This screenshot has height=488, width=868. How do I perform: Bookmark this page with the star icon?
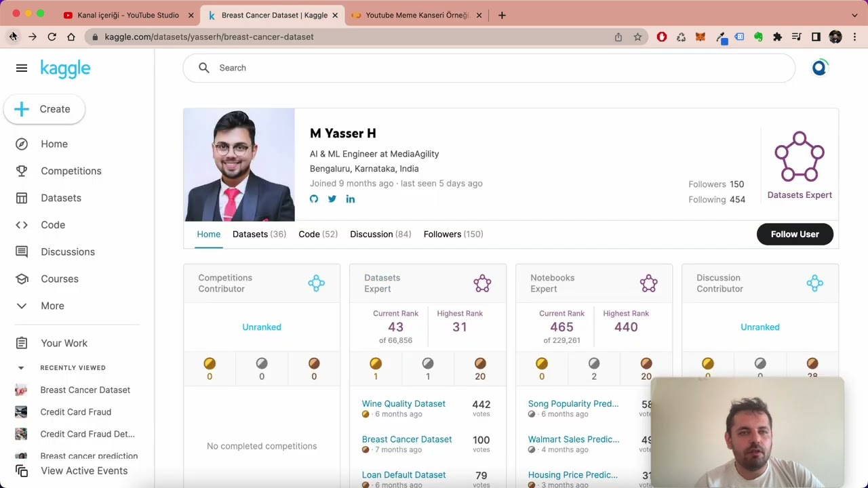click(637, 37)
